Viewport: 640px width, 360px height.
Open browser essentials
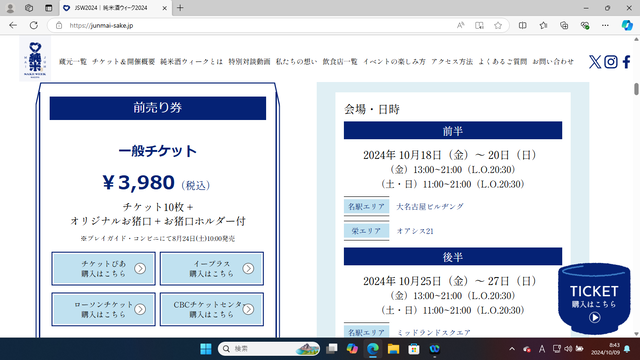(585, 25)
